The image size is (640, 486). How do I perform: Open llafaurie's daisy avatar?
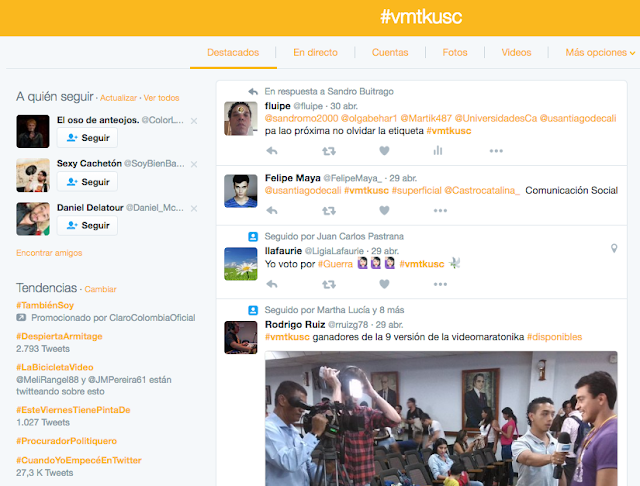(241, 264)
